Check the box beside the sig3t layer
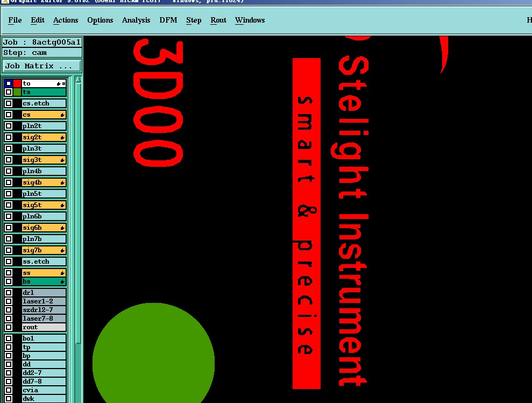Screen dimensions: 532x403 tap(9, 160)
